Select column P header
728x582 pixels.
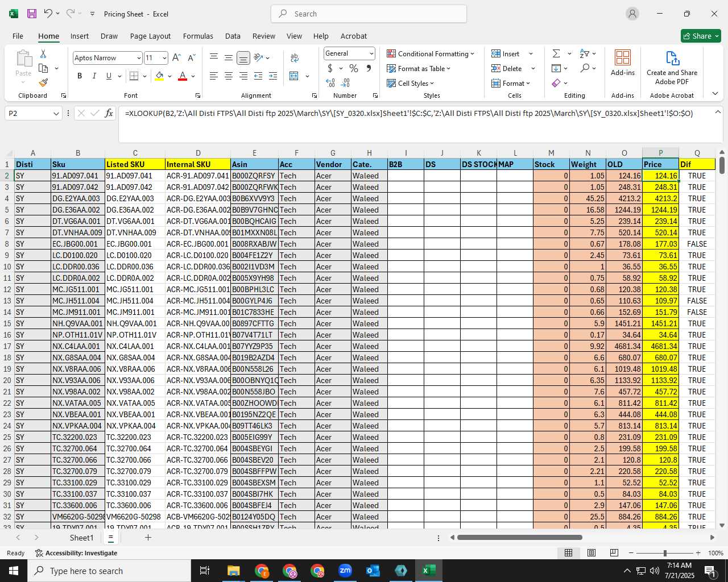660,153
